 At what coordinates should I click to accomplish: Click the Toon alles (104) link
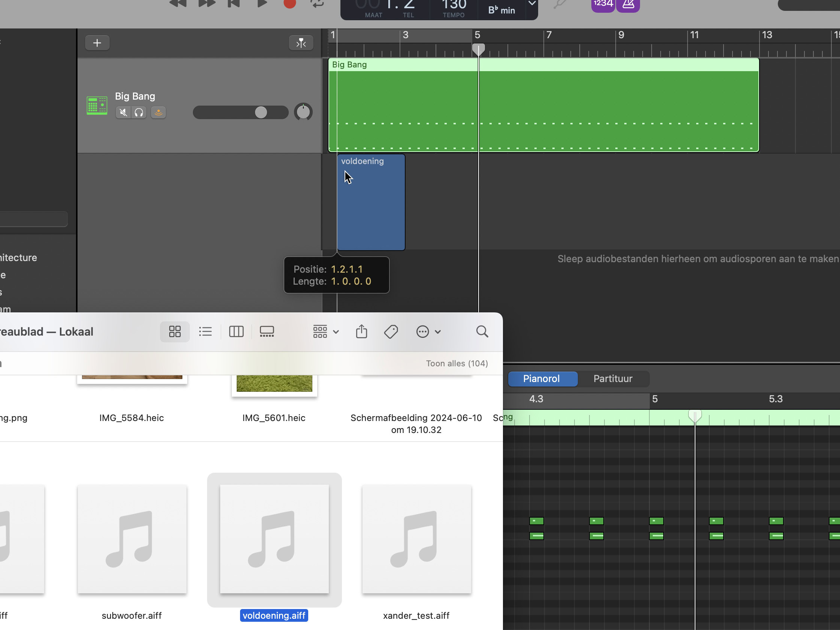coord(457,363)
